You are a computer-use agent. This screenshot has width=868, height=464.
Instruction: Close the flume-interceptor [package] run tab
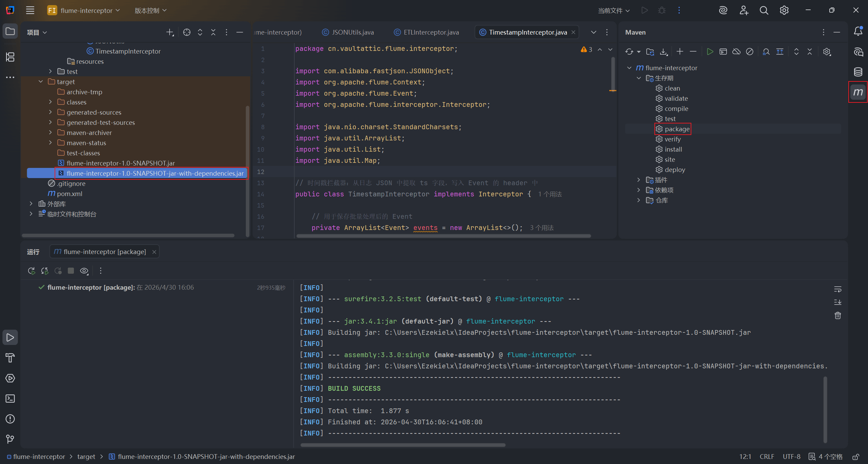pos(154,252)
